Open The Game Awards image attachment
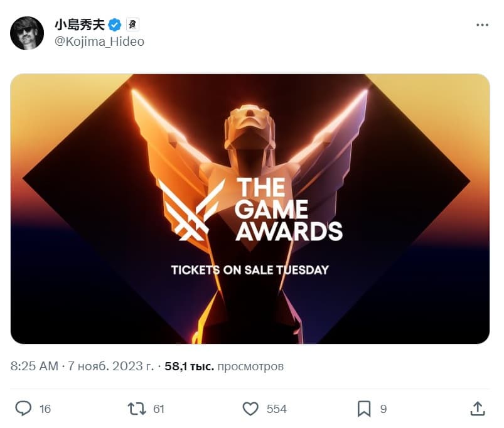 [250, 209]
